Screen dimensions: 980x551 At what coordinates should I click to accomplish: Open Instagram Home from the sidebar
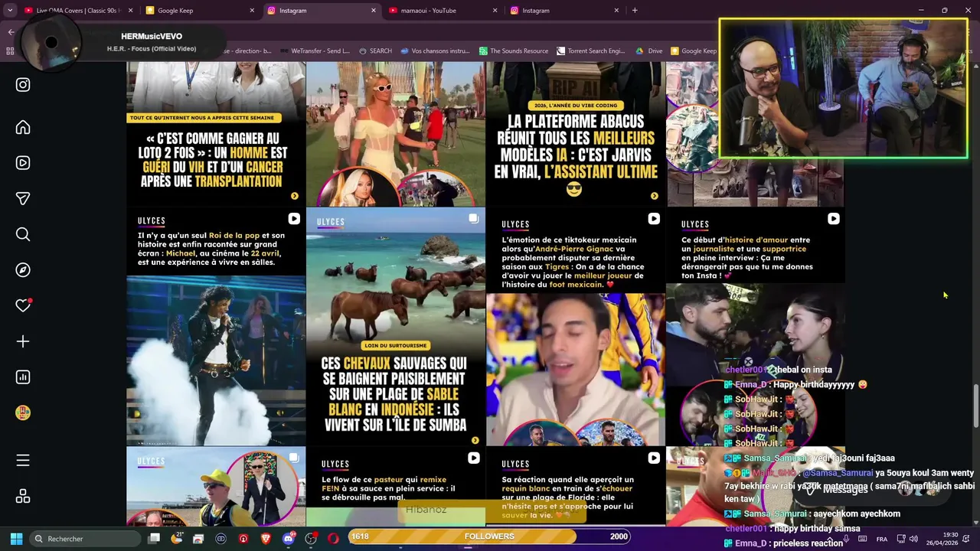[23, 127]
